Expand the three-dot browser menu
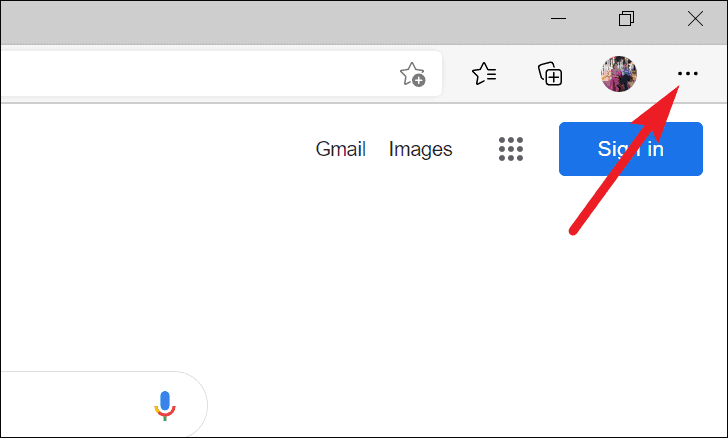 coord(688,73)
